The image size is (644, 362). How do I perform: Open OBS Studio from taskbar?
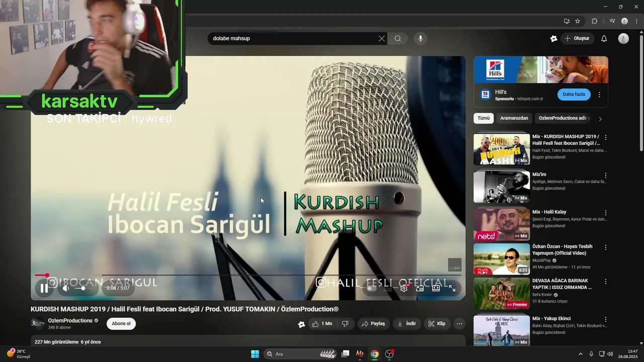pos(389,354)
